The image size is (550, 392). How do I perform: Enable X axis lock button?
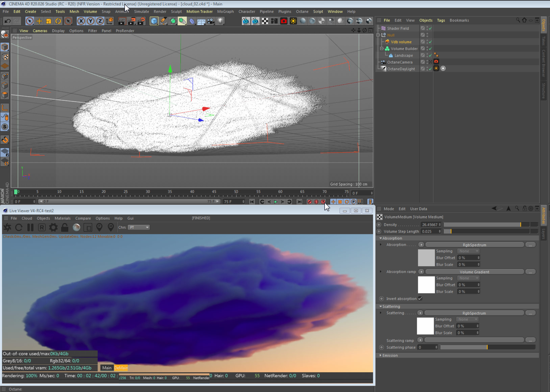click(81, 21)
